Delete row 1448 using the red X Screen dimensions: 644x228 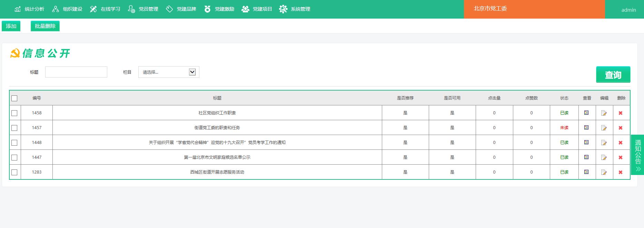click(620, 143)
